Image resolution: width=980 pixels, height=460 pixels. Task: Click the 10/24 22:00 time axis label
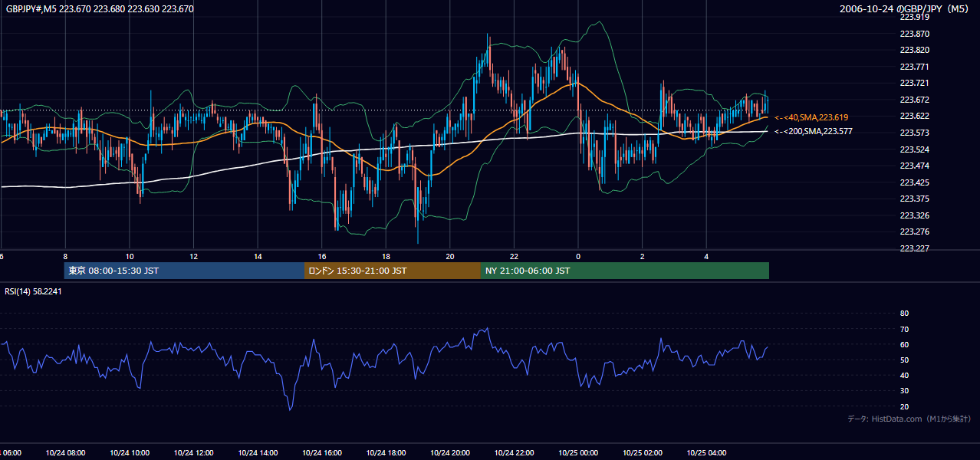point(514,453)
